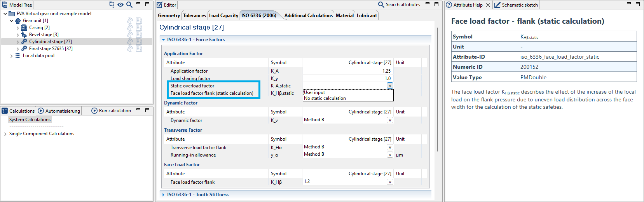Screen dimensions: 644x202
Task: Click the Run calculation button
Action: pyautogui.click(x=111, y=111)
